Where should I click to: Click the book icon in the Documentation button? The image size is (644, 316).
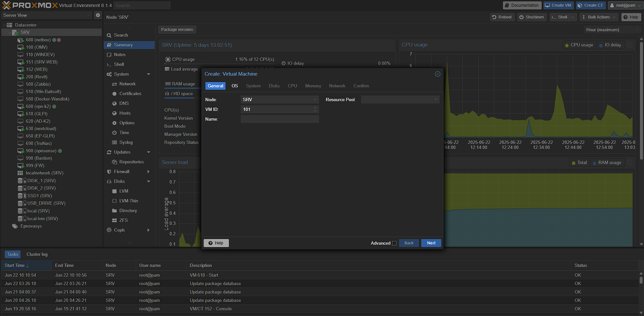(x=507, y=5)
